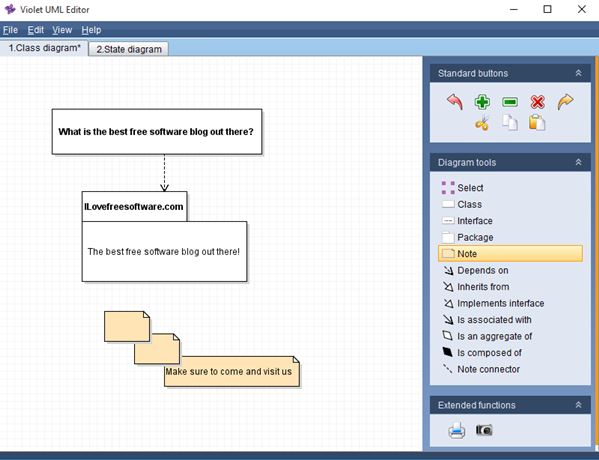Click the scissors Cut icon
The width and height of the screenshot is (599, 460).
point(482,123)
